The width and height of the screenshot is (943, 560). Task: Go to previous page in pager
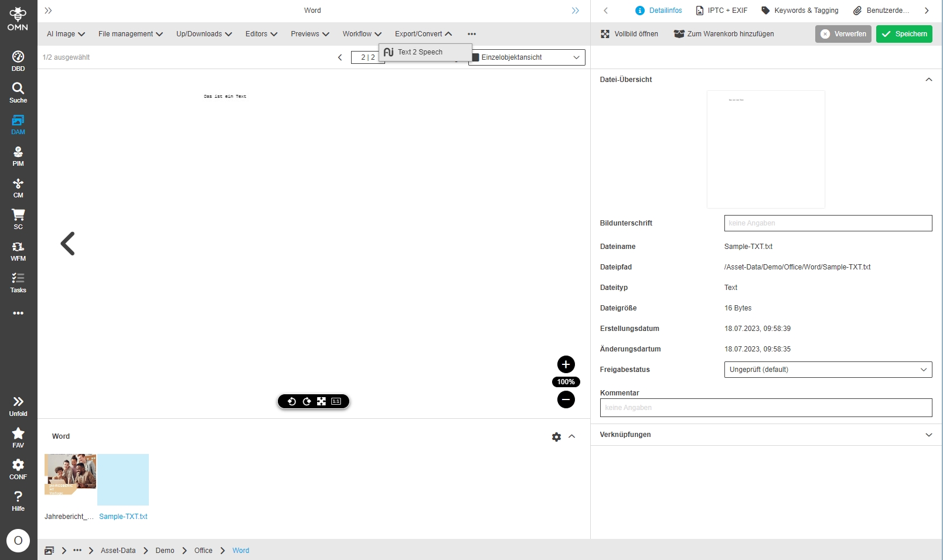(340, 57)
